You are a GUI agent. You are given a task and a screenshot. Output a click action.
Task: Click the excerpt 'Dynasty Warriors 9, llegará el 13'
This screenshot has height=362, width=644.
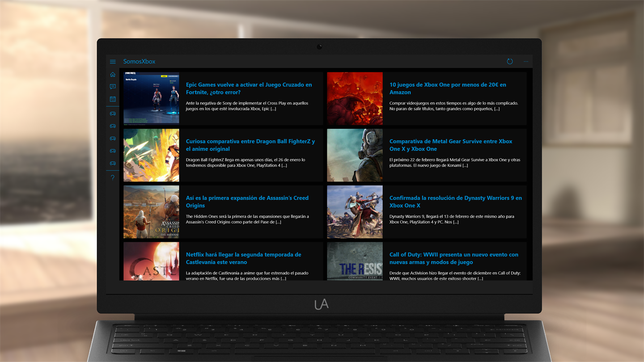(452, 219)
